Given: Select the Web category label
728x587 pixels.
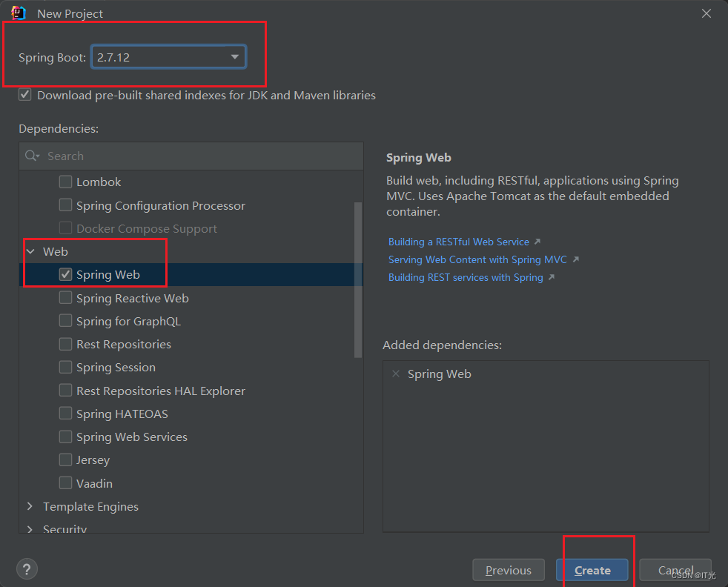Looking at the screenshot, I should [56, 251].
